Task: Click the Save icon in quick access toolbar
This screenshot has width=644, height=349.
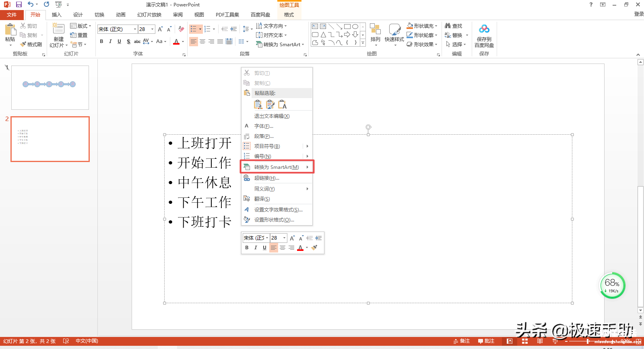Action: pyautogui.click(x=19, y=4)
